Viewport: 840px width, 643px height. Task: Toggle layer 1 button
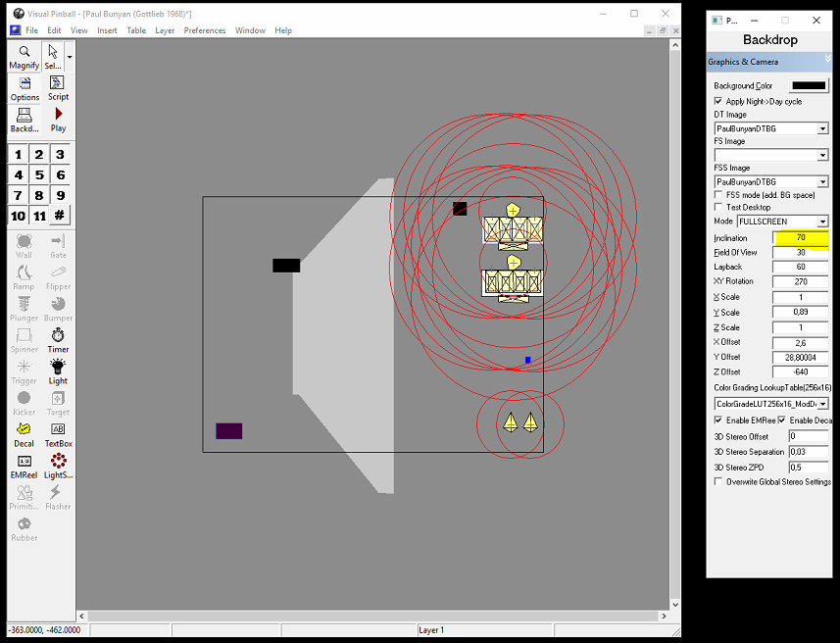tap(19, 154)
